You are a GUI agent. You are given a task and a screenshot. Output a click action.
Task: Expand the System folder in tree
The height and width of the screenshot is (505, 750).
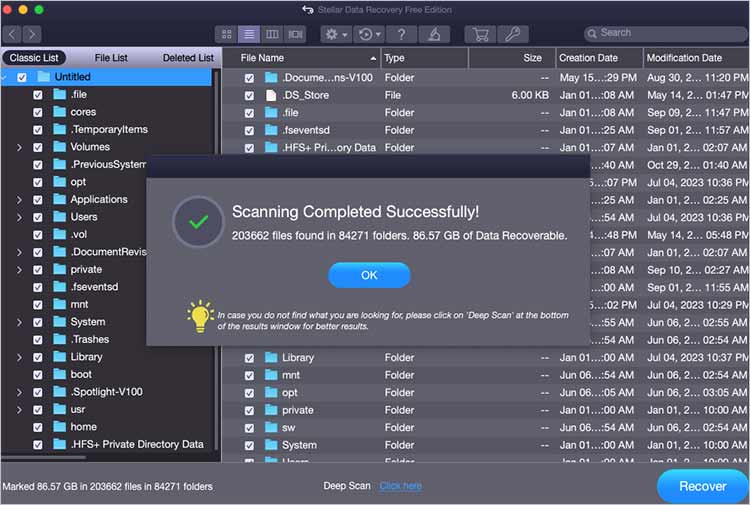pos(19,322)
